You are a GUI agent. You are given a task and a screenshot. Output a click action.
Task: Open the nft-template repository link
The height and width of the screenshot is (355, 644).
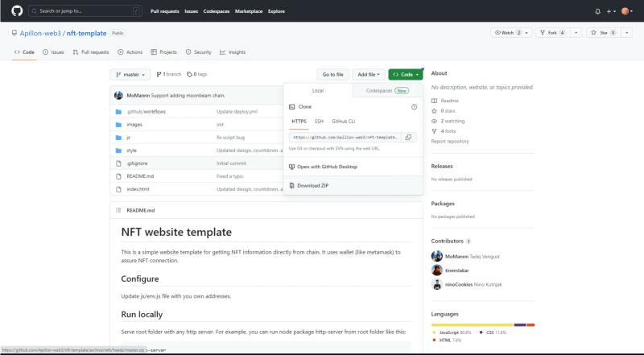pyautogui.click(x=86, y=33)
